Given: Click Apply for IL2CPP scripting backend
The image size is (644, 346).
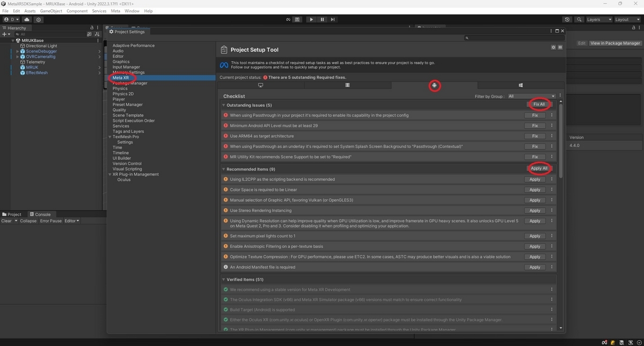Looking at the screenshot, I should point(535,179).
